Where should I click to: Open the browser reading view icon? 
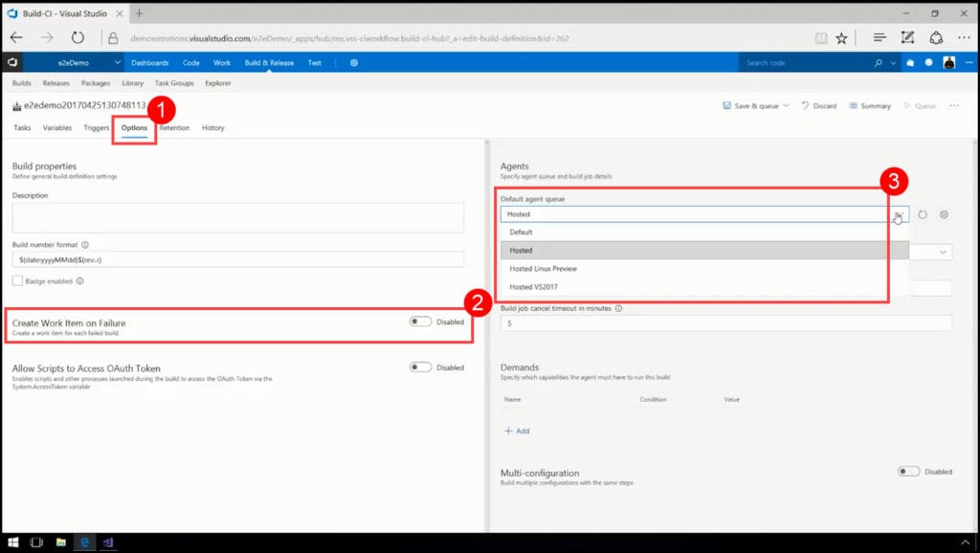tap(821, 38)
